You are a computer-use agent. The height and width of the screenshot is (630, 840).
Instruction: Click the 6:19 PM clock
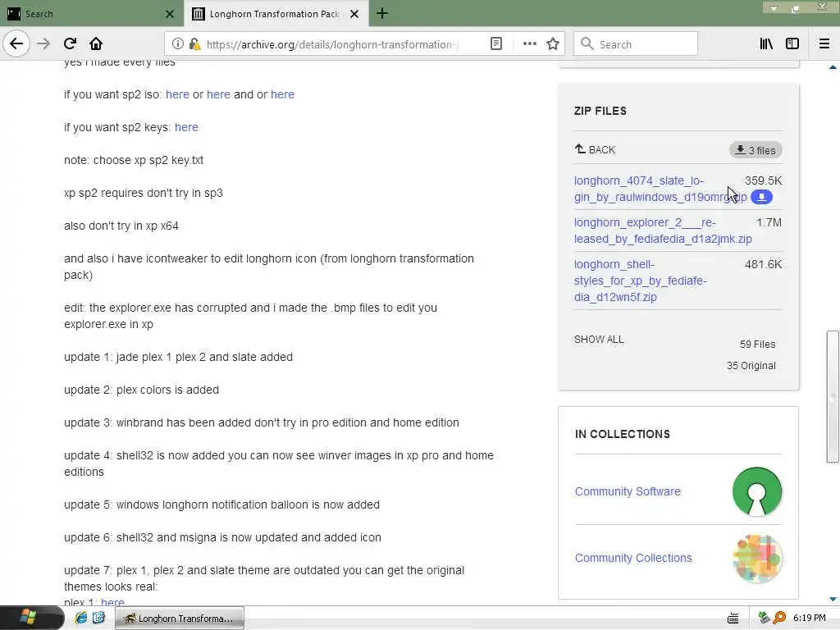click(x=809, y=618)
